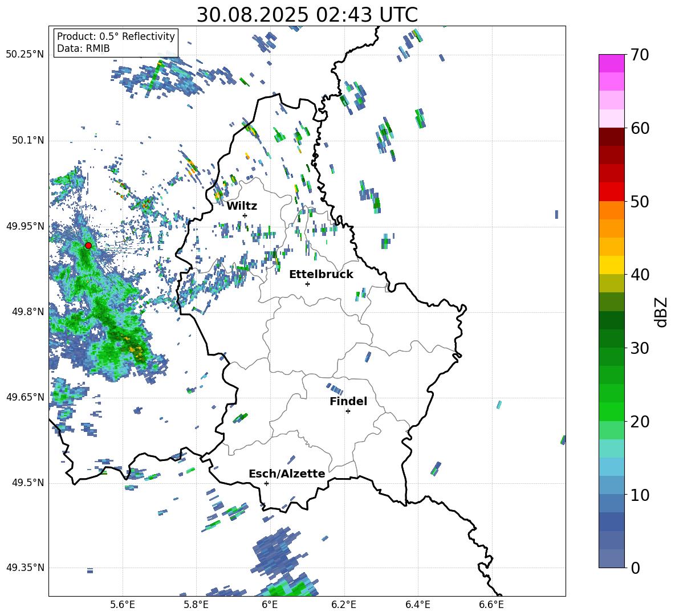Click the red radar site marker dot
Image resolution: width=675 pixels, height=616 pixels.
(x=88, y=246)
